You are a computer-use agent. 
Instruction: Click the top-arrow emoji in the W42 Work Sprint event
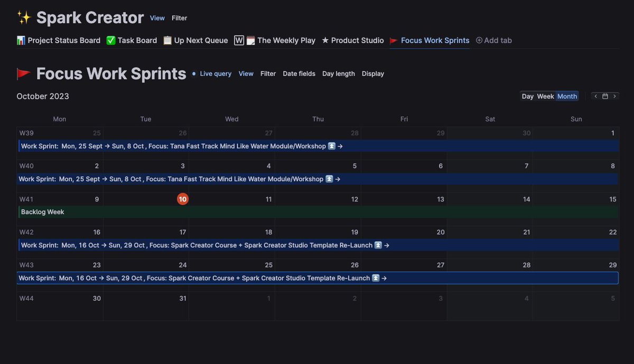[378, 245]
